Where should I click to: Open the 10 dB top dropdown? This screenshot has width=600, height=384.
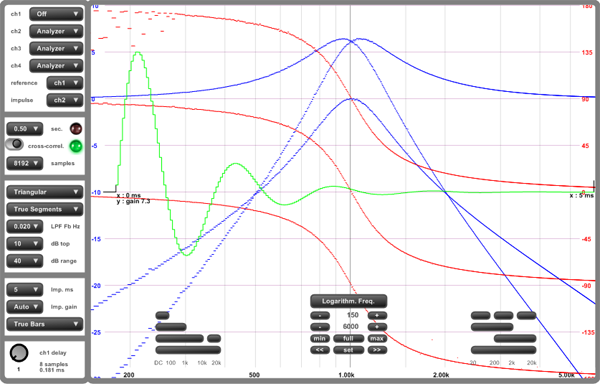point(24,244)
